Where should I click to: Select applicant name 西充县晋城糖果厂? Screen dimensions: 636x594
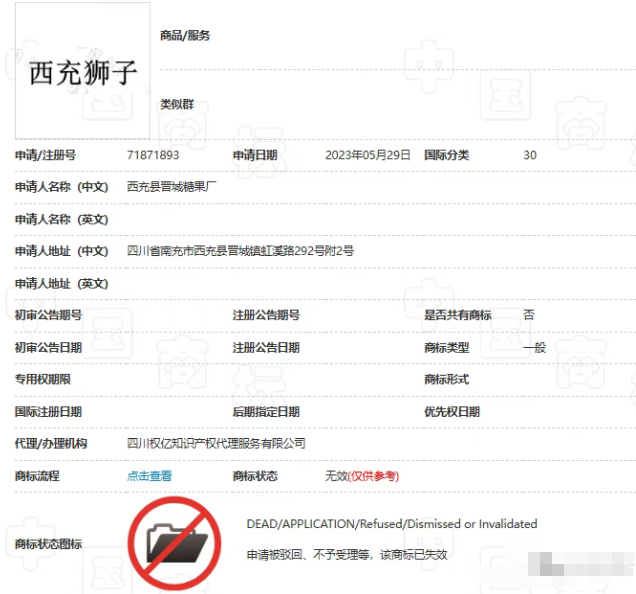click(172, 187)
